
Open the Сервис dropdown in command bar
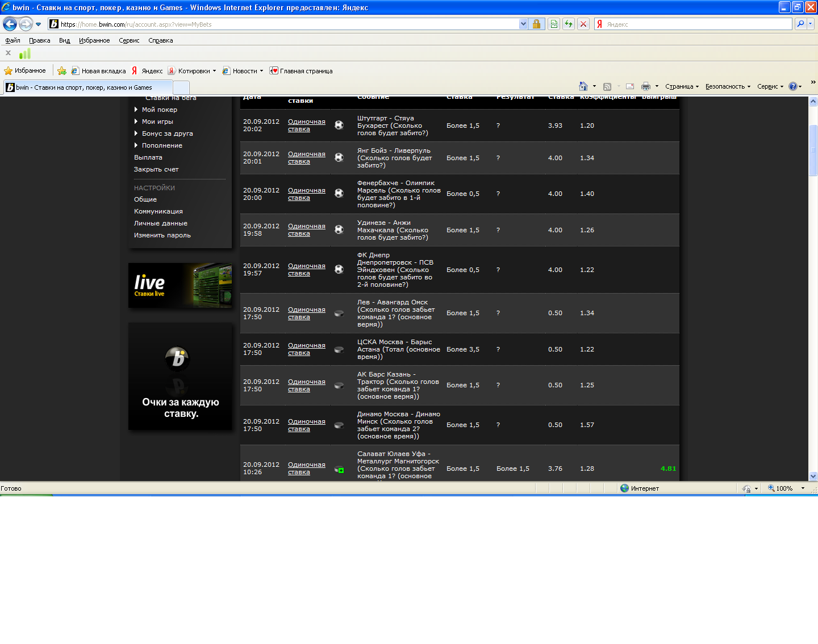(770, 86)
